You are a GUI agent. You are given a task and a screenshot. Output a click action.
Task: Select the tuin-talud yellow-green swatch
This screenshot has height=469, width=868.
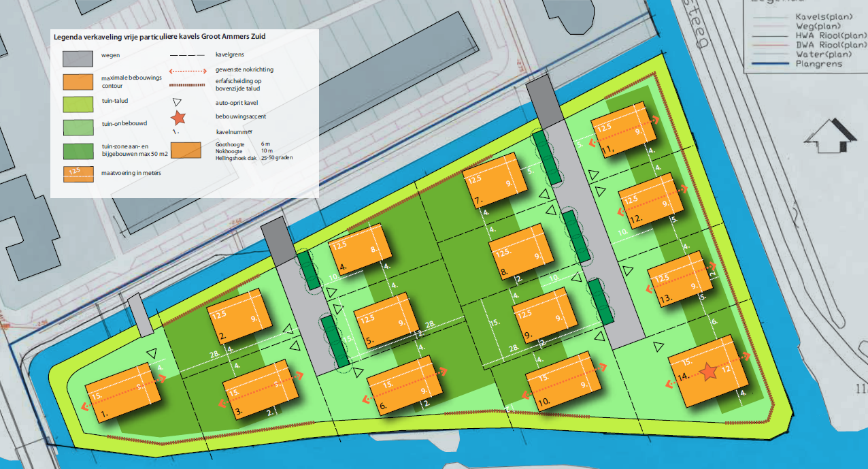coord(78,104)
